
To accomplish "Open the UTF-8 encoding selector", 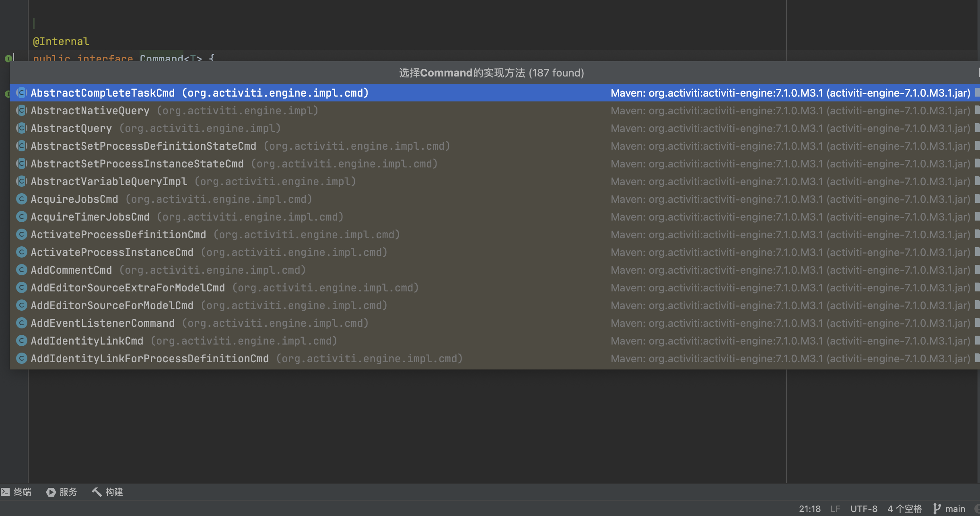I will pyautogui.click(x=864, y=508).
